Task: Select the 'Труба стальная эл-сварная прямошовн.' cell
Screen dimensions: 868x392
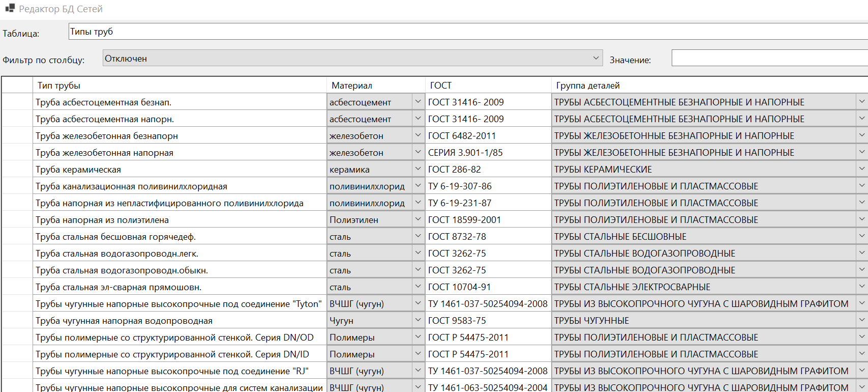Action: pyautogui.click(x=179, y=287)
